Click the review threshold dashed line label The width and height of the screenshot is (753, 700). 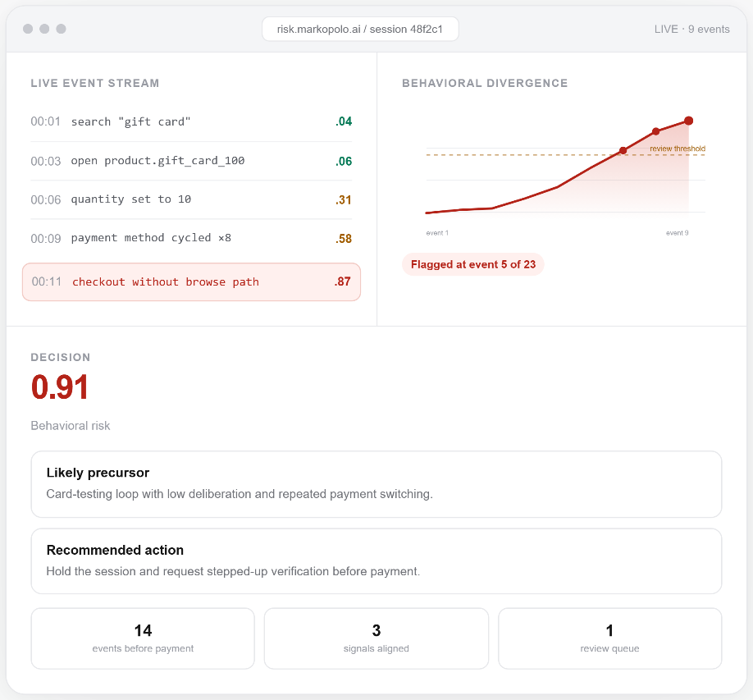(x=677, y=149)
